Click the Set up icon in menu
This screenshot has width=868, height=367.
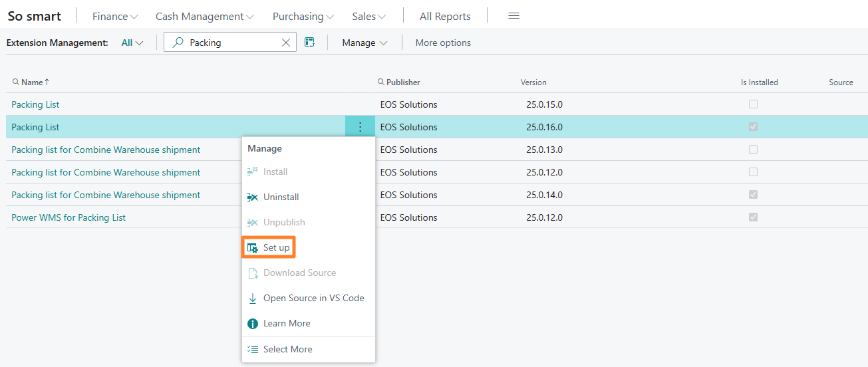coord(253,247)
